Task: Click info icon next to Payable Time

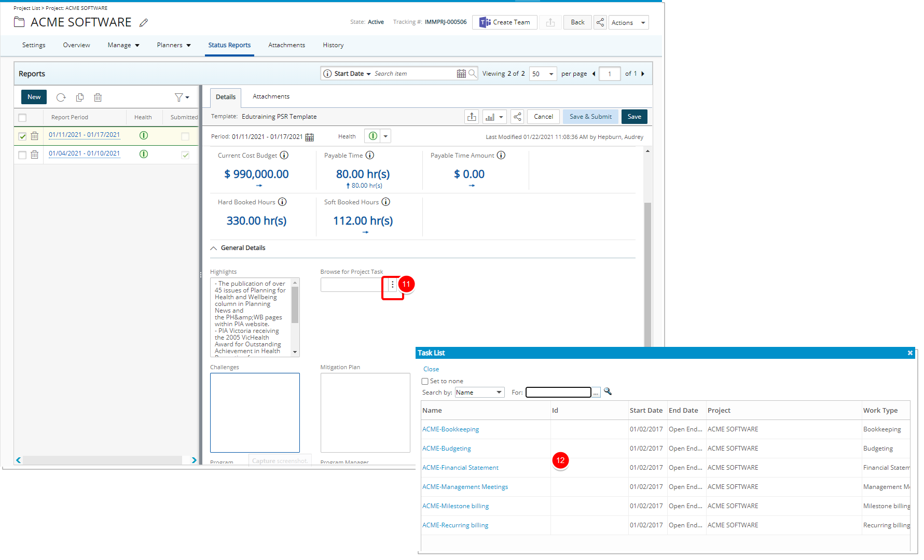Action: click(x=370, y=155)
